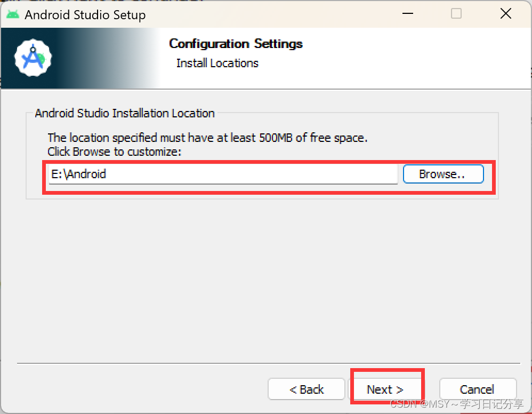Click the 'Configuration Settings' heading

(236, 44)
